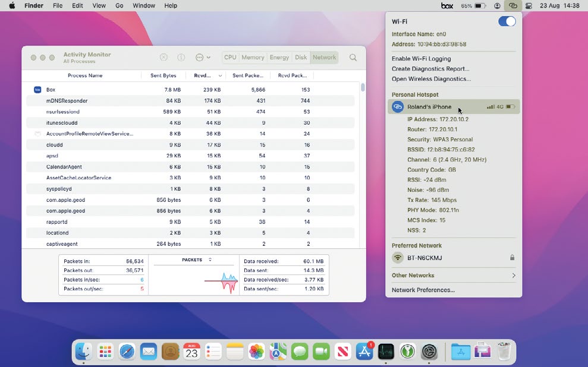Click the process info toolbar icon

[181, 57]
